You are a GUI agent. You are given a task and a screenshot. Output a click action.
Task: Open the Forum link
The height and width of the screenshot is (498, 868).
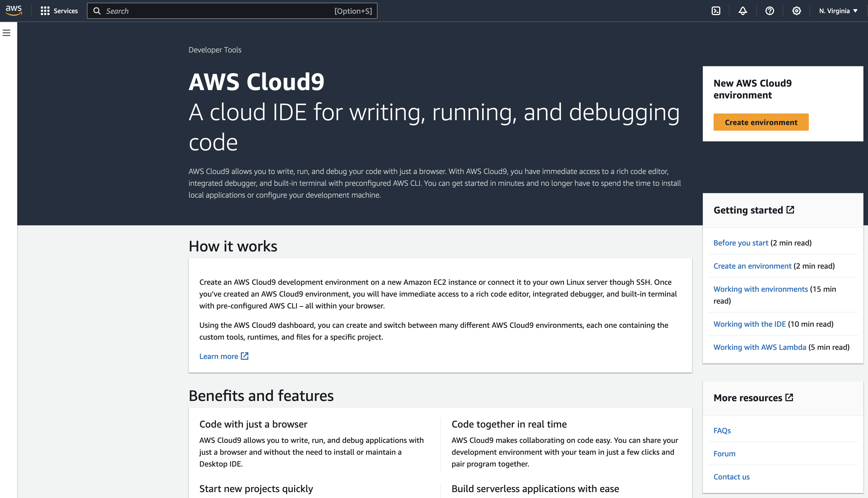pyautogui.click(x=724, y=454)
